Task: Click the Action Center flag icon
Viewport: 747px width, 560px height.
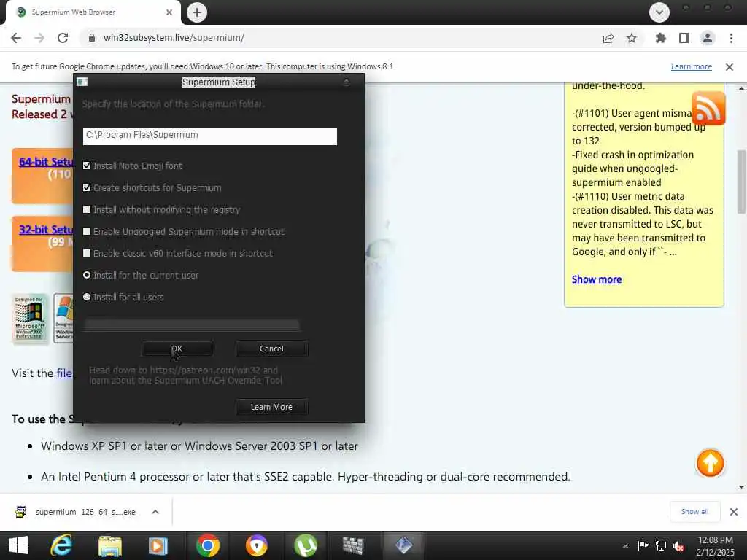Action: point(643,545)
